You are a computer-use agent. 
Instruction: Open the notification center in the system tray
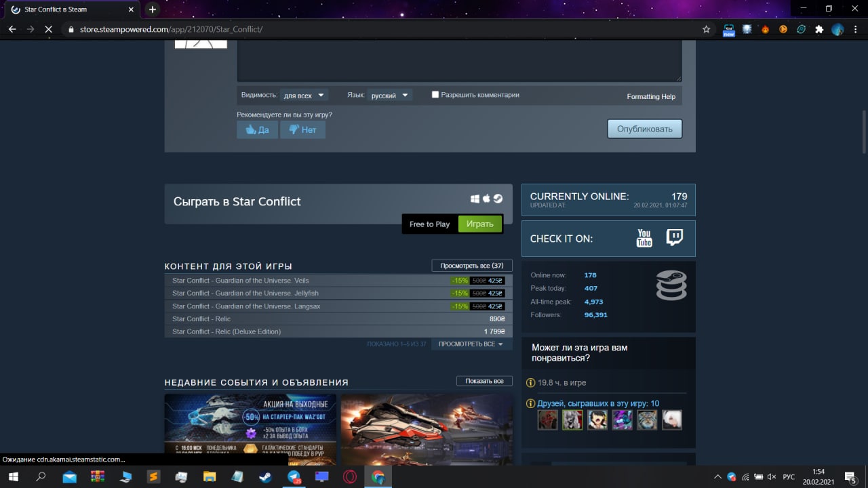(850, 476)
